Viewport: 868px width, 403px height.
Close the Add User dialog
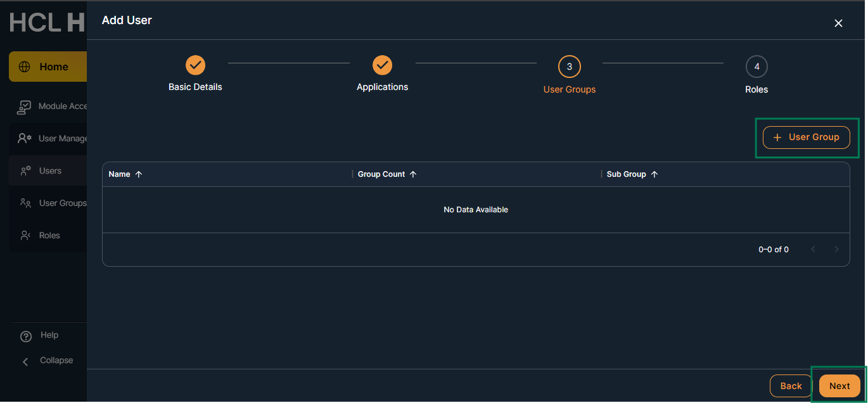838,23
